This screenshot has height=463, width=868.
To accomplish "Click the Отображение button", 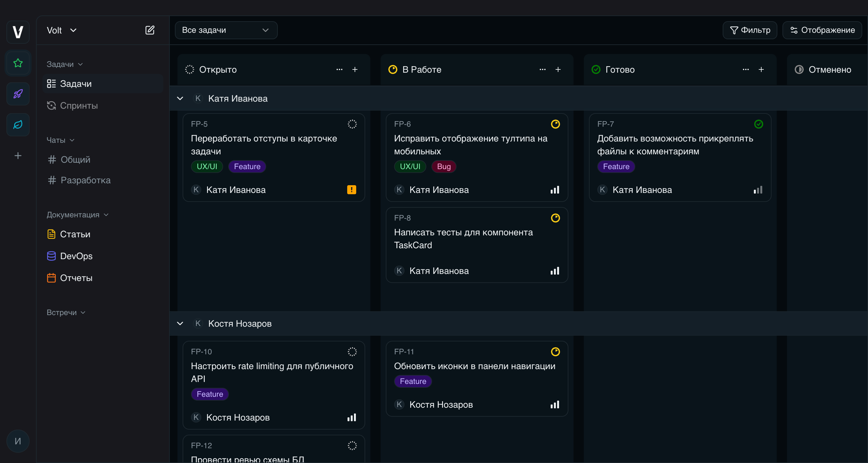I will tap(822, 30).
